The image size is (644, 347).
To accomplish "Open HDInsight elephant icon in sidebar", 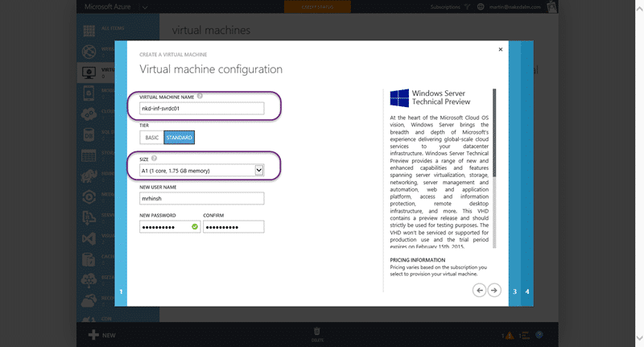I will tap(89, 176).
